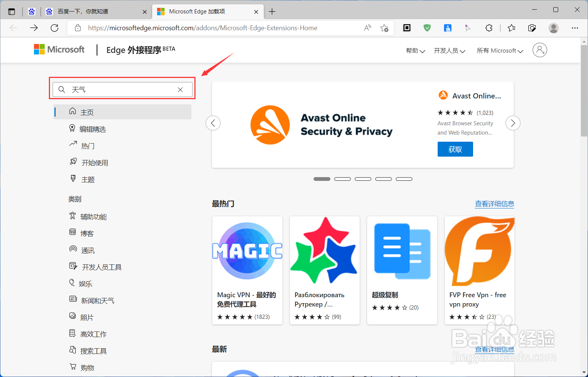Click the search field containing 天气
Screen dimensions: 588x377
coord(122,89)
